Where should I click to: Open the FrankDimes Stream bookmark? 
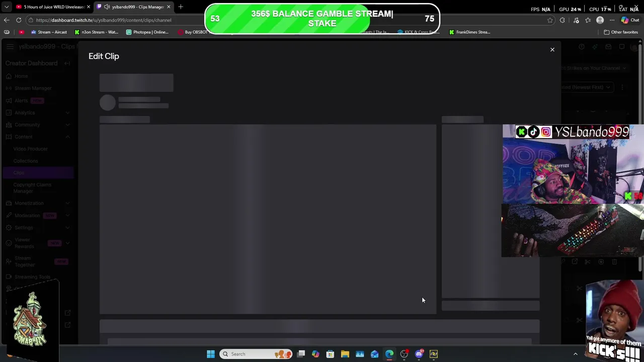pos(469,32)
